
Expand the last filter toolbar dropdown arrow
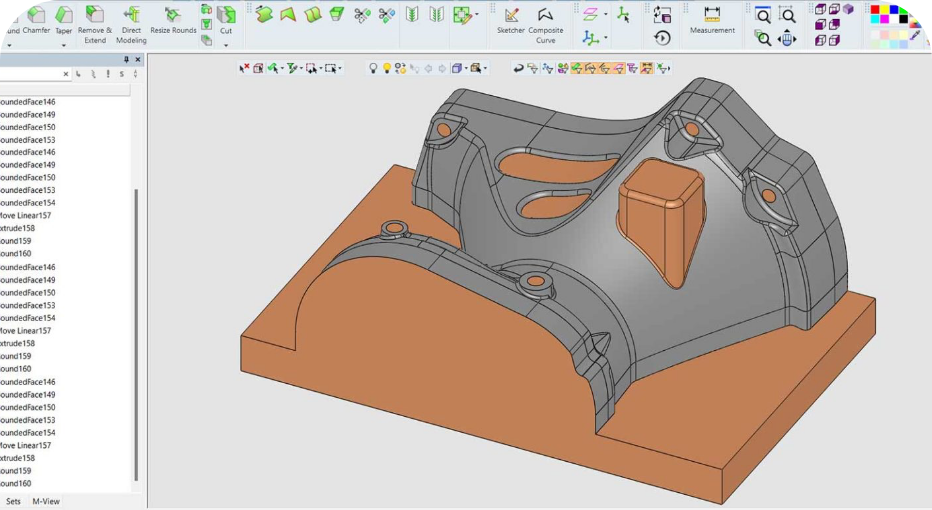669,69
